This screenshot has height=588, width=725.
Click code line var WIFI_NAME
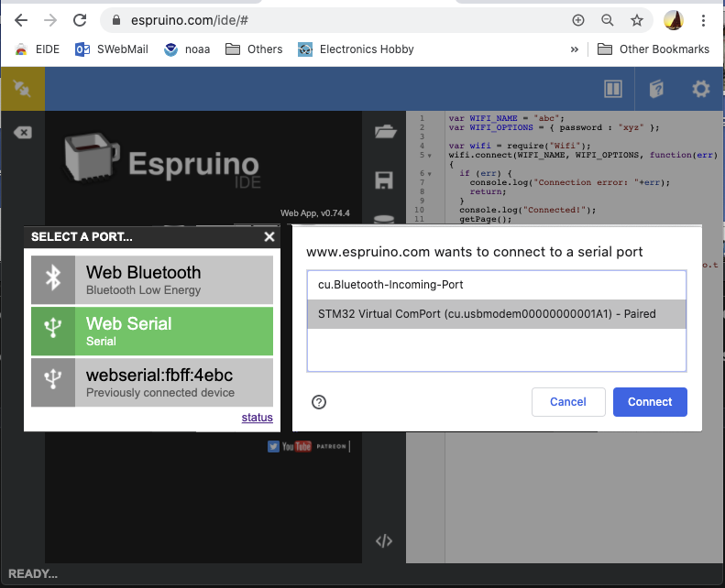click(506, 119)
